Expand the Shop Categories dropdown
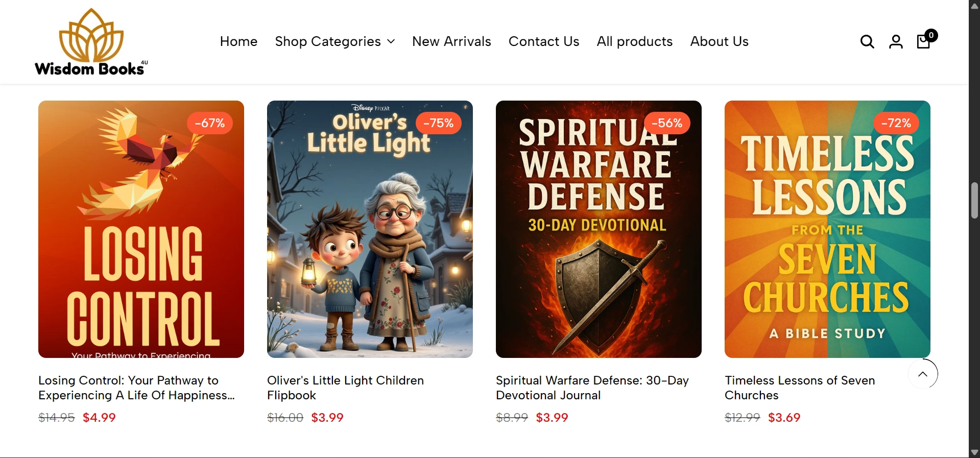This screenshot has width=980, height=458. point(334,41)
